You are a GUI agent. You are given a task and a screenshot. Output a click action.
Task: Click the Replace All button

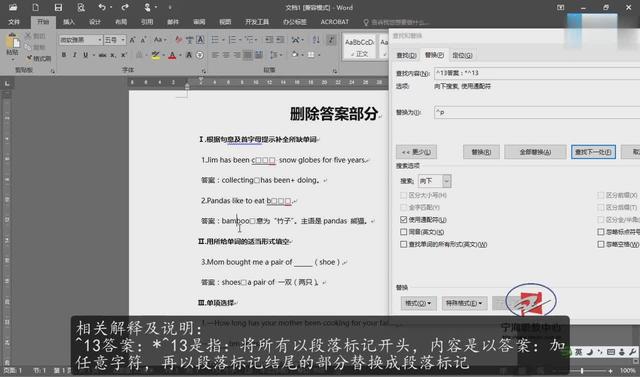(535, 152)
